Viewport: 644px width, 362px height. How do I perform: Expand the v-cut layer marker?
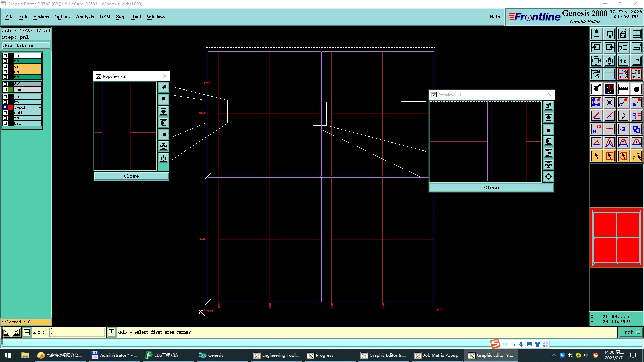coord(40,107)
